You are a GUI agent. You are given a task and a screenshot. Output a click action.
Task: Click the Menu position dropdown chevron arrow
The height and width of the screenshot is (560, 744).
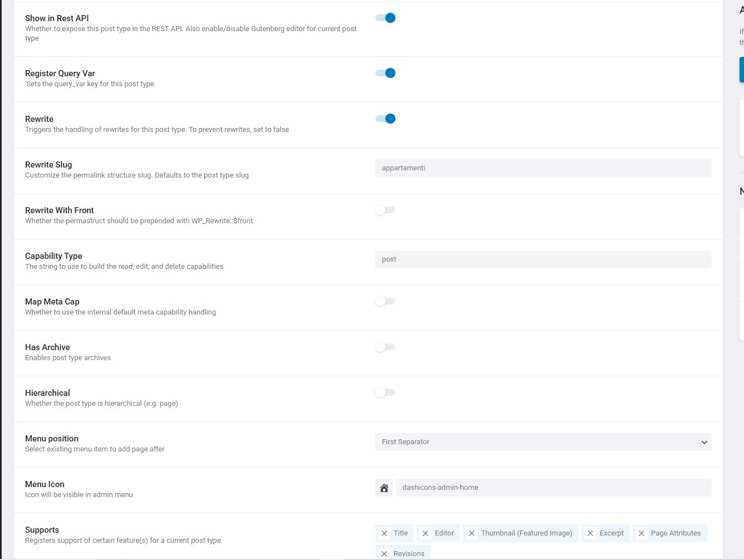(x=704, y=443)
